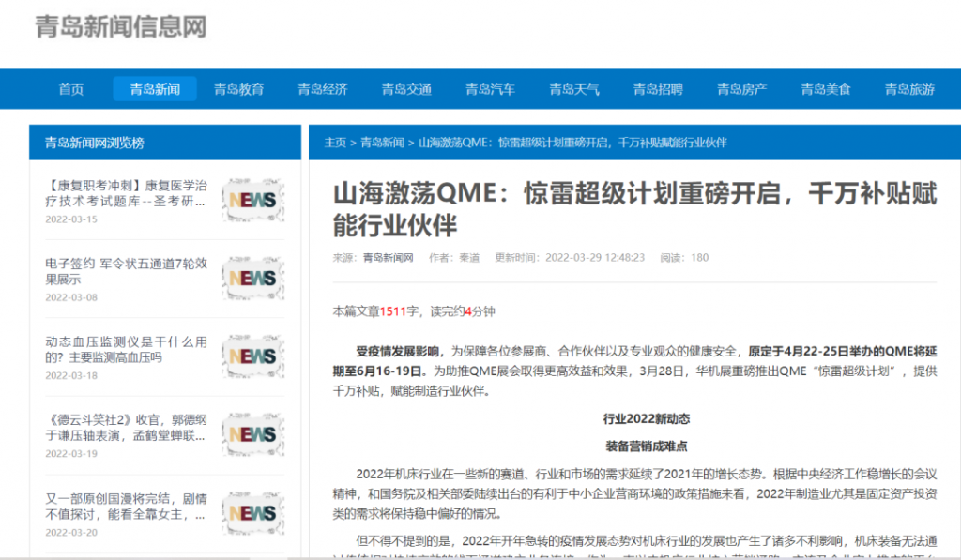Open the 电子签约 军令状 sidebar article
Viewport: 961px width, 560px height.
(127, 271)
